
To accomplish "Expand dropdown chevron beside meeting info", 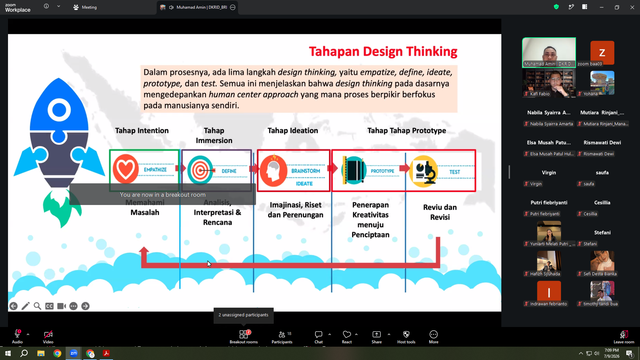I will pyautogui.click(x=58, y=7).
